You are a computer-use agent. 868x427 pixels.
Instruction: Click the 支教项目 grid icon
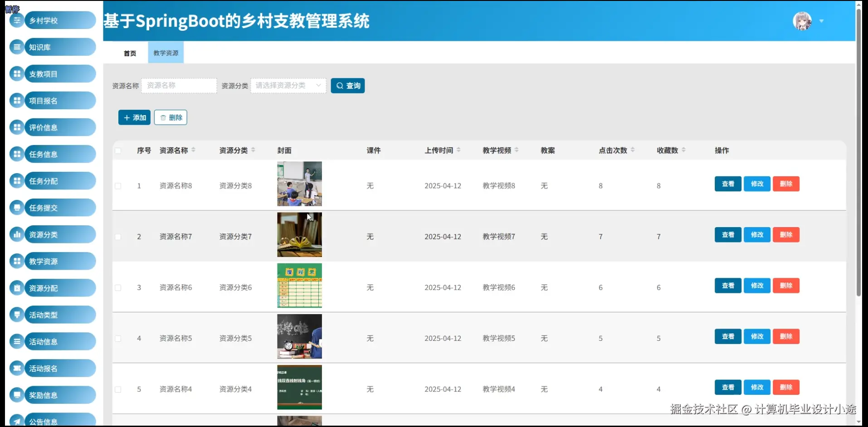[17, 74]
